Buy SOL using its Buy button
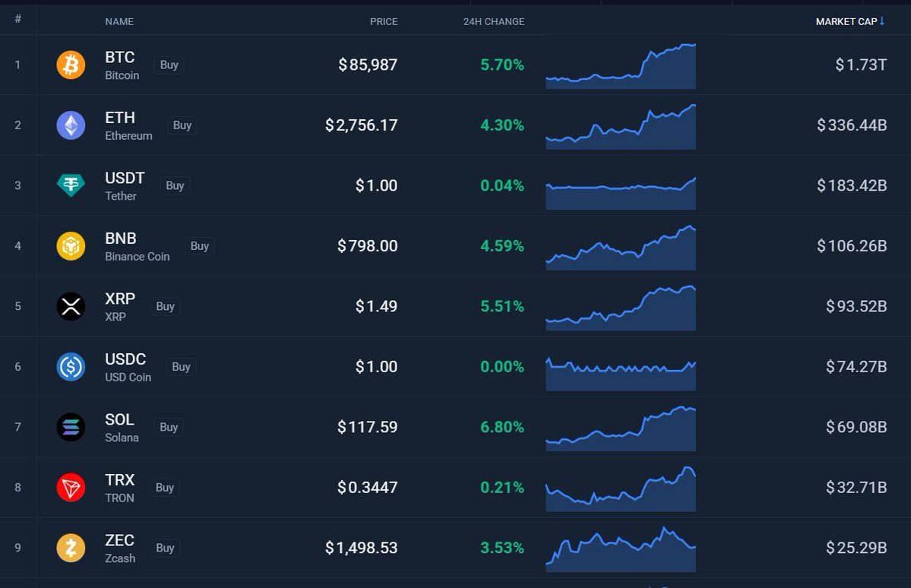This screenshot has height=588, width=911. (169, 427)
